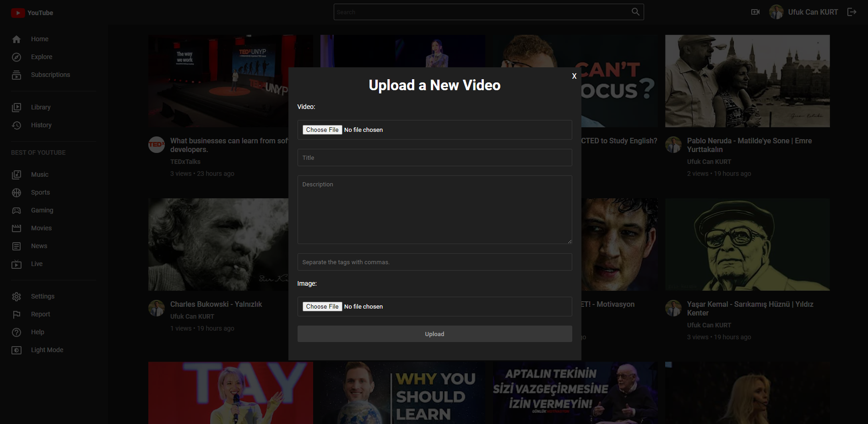Open WHY YOU SHOULD LEARN thumbnail
Viewport: 868px width, 424px height.
403,393
